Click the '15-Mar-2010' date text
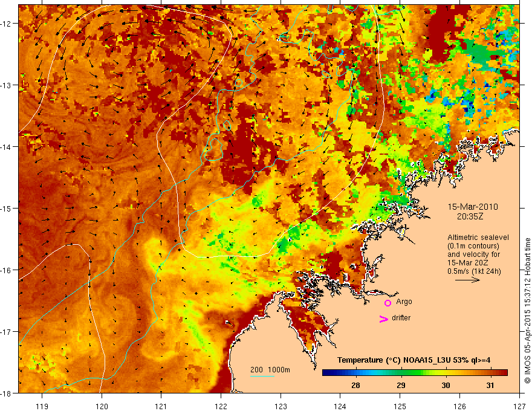Screen dimensions: 532x411 coord(473,207)
